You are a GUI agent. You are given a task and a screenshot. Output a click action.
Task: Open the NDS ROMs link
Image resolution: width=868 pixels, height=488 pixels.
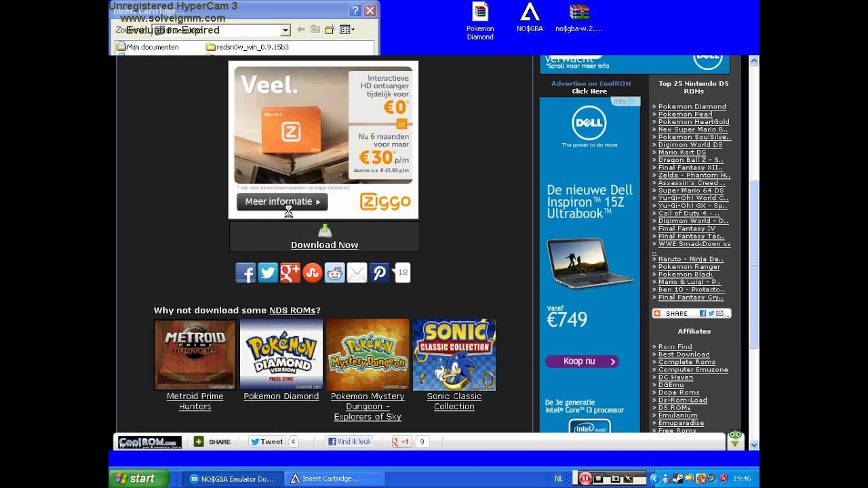click(292, 310)
